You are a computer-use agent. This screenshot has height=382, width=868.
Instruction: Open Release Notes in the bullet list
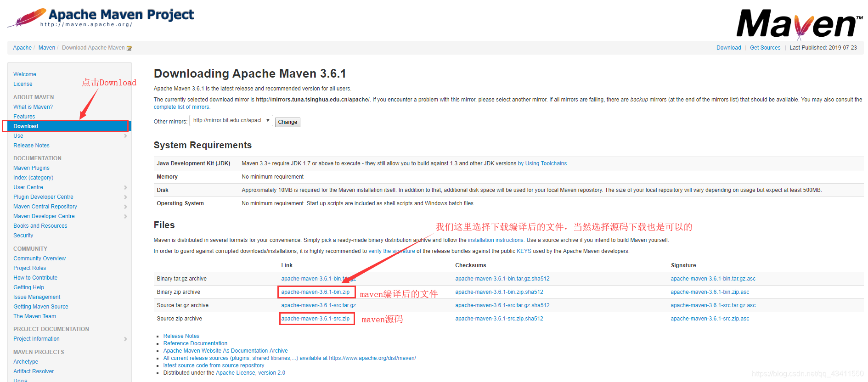point(181,336)
